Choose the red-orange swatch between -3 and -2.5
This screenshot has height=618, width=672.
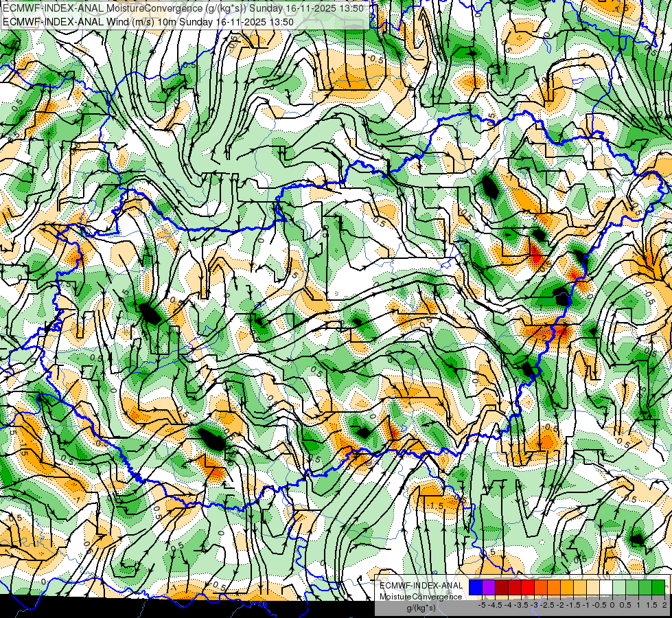point(541,587)
